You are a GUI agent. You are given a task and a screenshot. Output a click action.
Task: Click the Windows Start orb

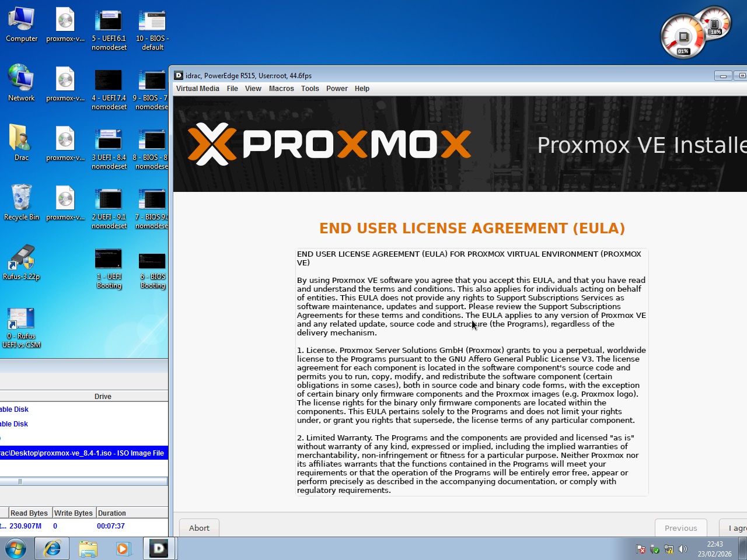[x=16, y=549]
